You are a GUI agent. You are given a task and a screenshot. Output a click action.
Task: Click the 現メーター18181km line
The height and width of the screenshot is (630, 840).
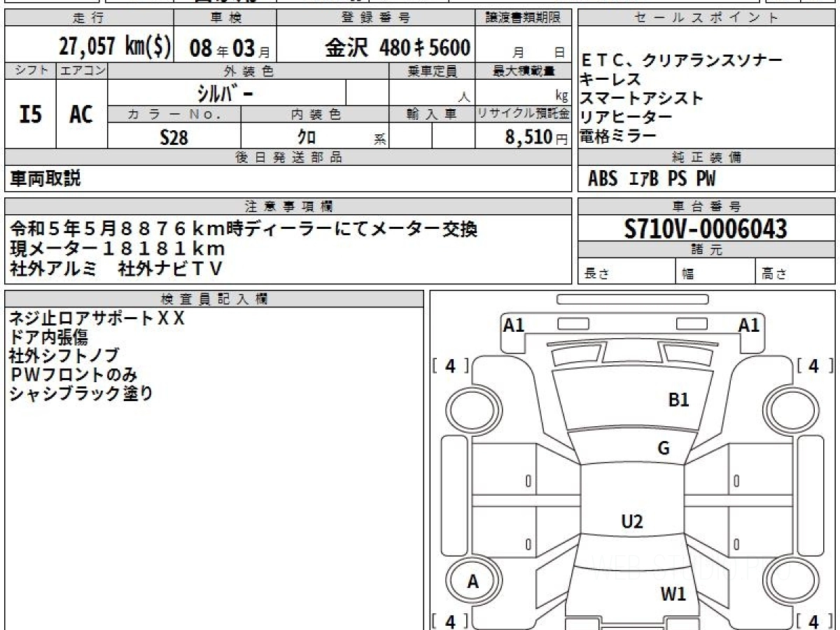118,248
